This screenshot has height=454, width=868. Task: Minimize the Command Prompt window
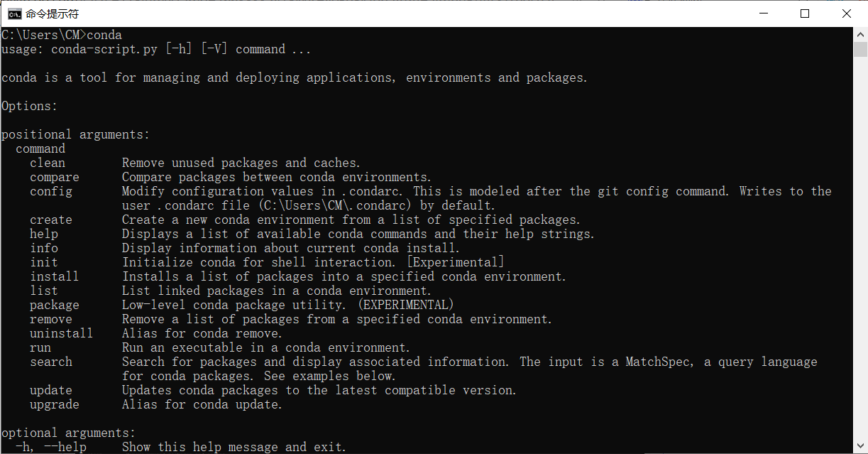tap(764, 13)
